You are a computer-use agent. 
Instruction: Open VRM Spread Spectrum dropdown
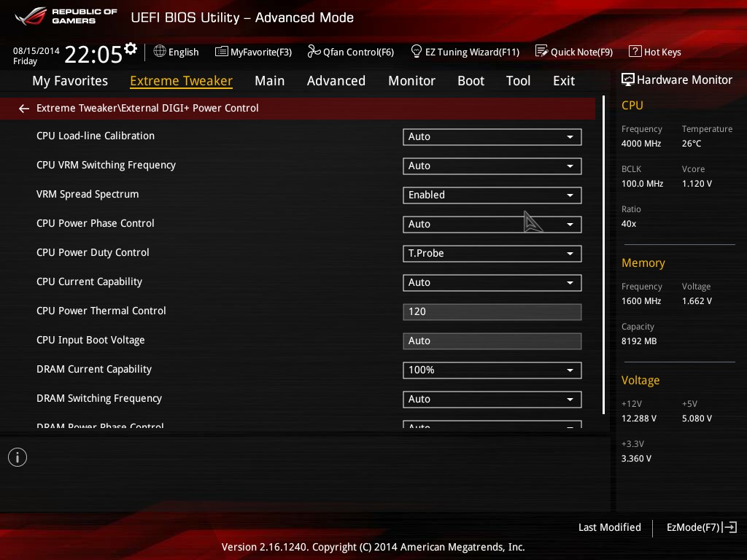(x=492, y=195)
